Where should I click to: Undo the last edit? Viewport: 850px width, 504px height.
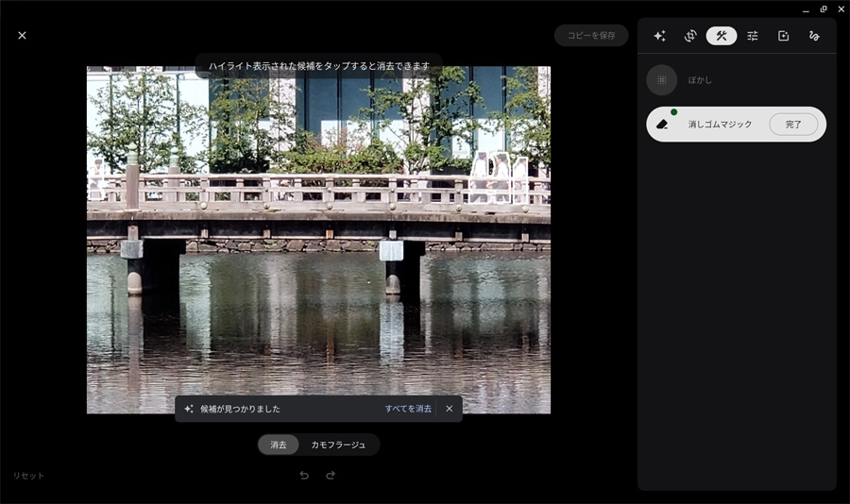[304, 476]
